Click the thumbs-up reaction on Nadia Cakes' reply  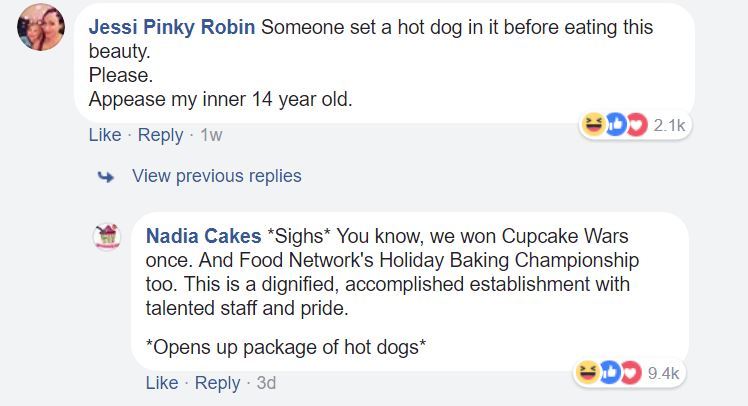point(608,373)
